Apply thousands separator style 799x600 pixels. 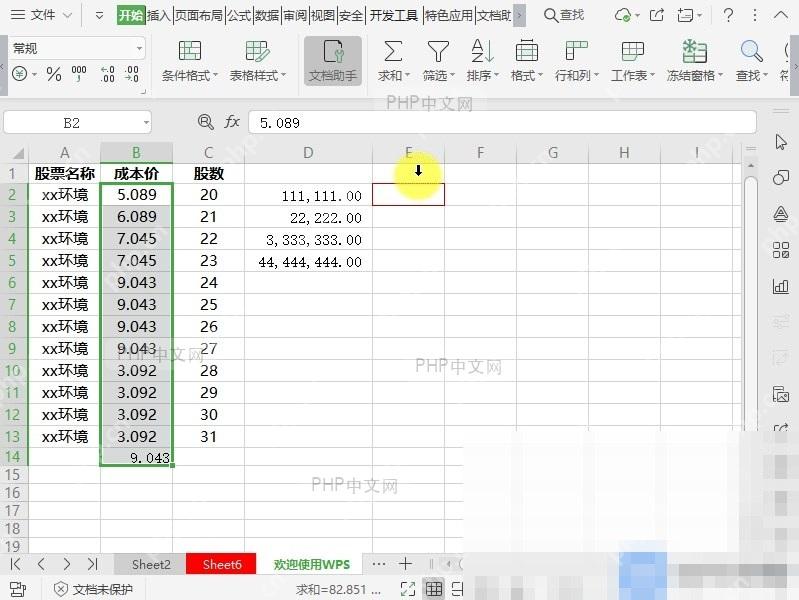pyautogui.click(x=79, y=74)
